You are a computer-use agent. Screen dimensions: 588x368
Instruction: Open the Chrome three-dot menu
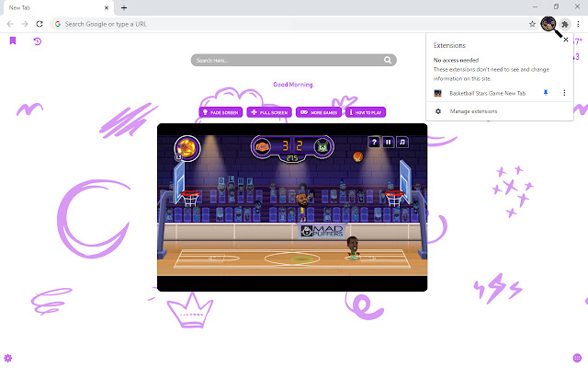click(578, 23)
